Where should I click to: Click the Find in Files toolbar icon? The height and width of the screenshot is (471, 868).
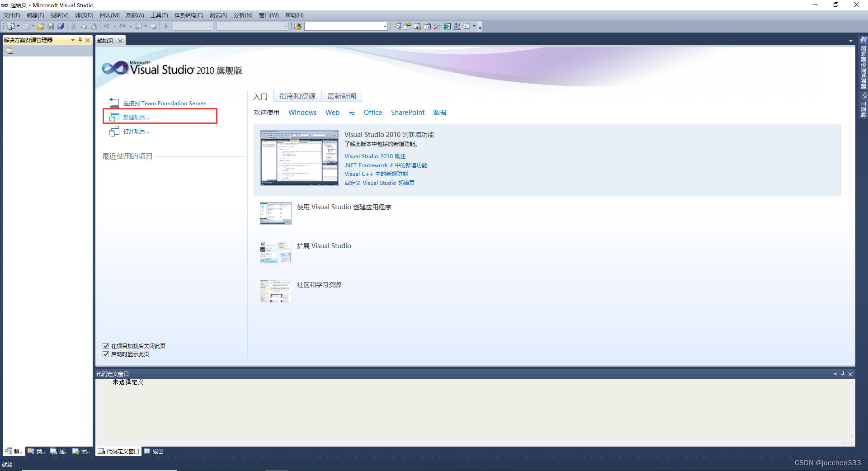pos(297,26)
